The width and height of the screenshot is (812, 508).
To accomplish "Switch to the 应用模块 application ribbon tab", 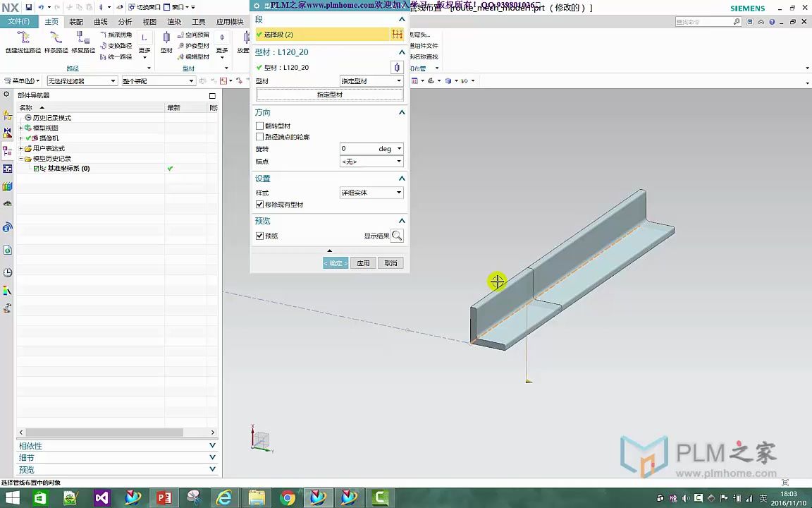I will coord(230,22).
